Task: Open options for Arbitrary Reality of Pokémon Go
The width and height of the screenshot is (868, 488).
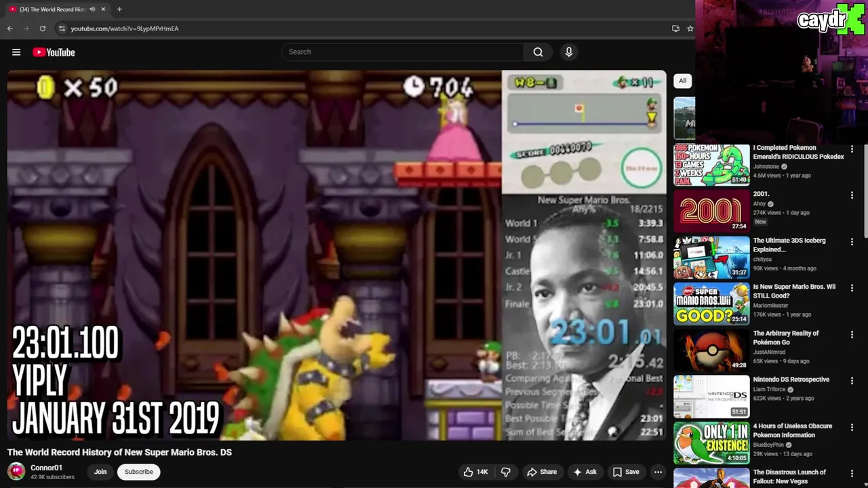Action: [x=852, y=335]
